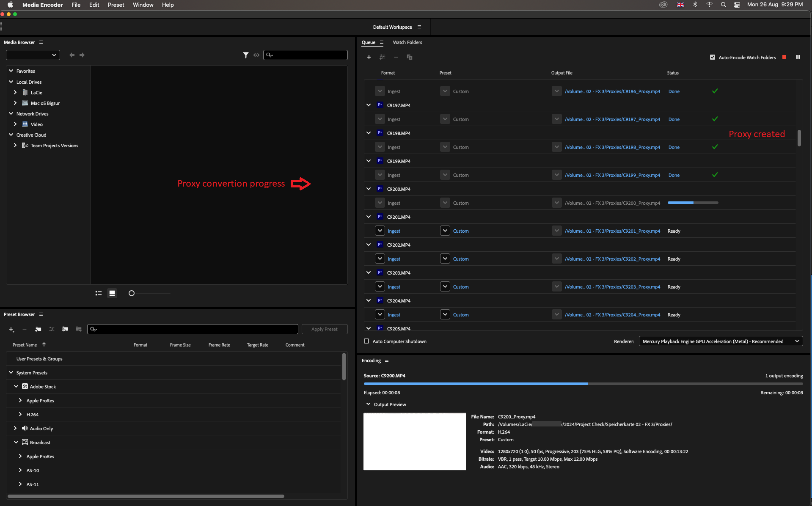The image size is (812, 506).
Task: Click the Remove minus icon in Queue
Action: (x=396, y=57)
